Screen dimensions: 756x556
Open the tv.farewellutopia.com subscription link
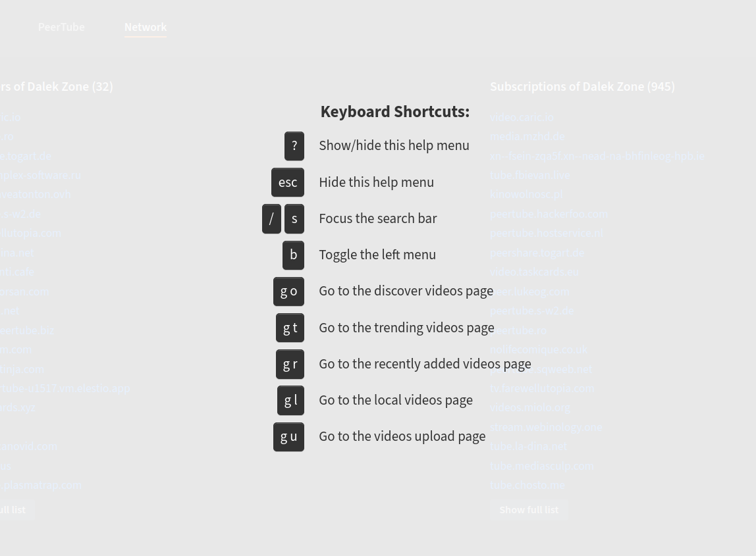point(542,388)
